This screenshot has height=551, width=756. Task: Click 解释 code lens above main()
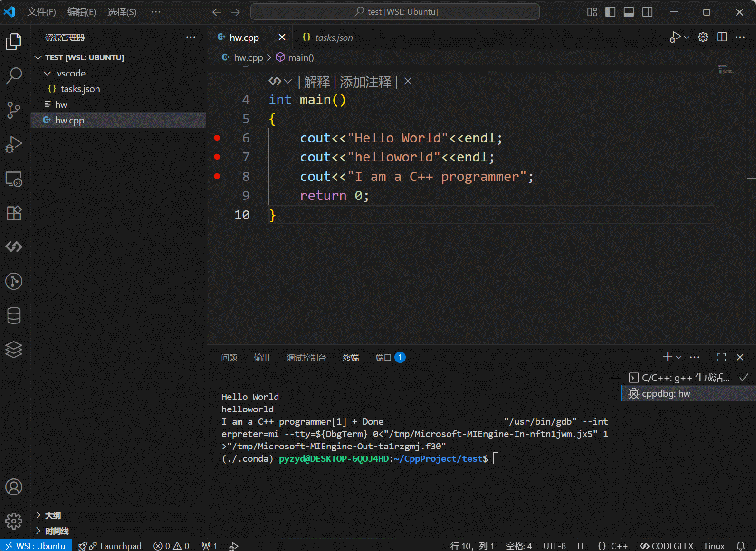click(317, 82)
